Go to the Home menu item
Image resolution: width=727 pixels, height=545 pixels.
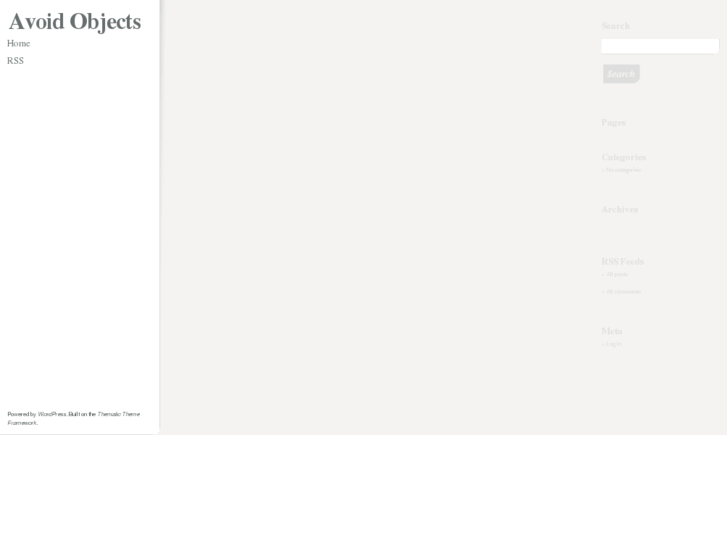19,43
